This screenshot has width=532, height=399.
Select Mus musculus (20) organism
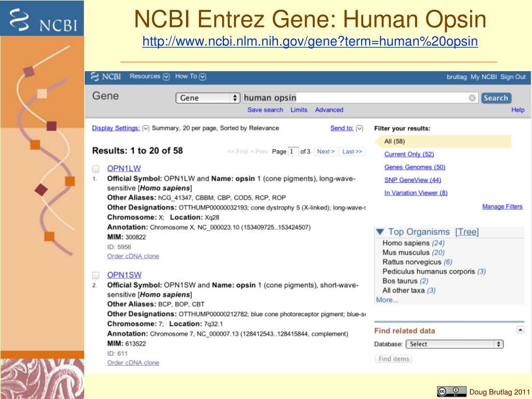point(413,253)
